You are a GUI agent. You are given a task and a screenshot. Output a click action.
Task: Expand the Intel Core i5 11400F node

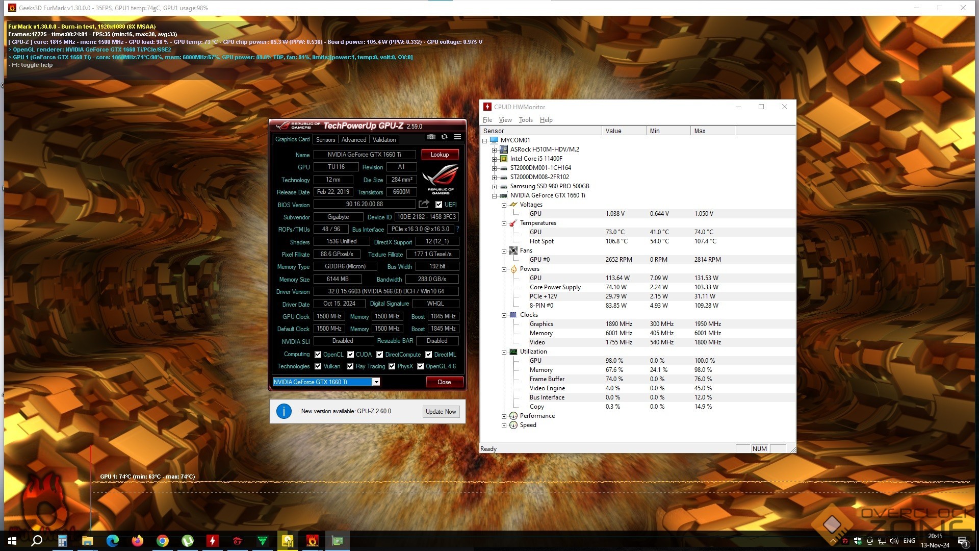pos(494,159)
